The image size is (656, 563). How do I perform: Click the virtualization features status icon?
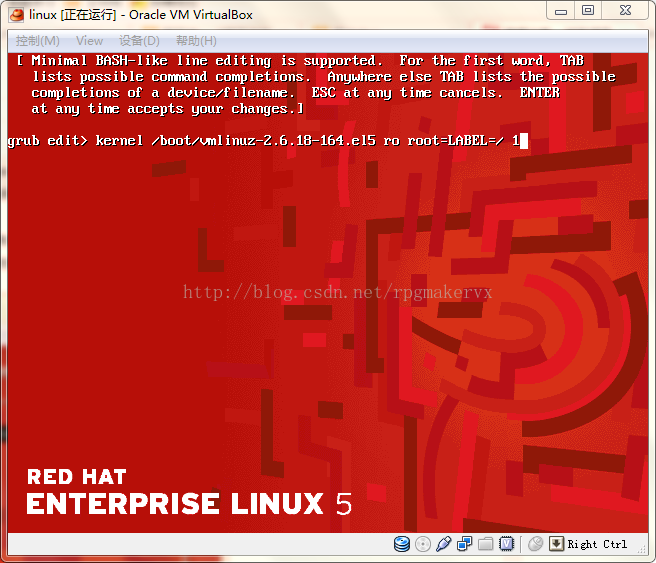point(506,544)
